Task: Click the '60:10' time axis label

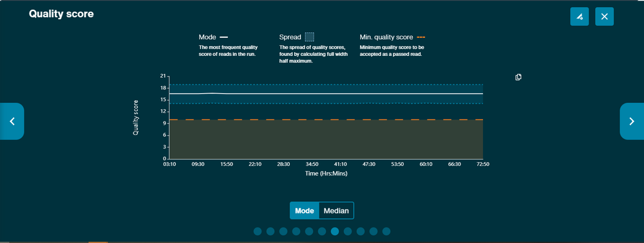Action: click(426, 164)
